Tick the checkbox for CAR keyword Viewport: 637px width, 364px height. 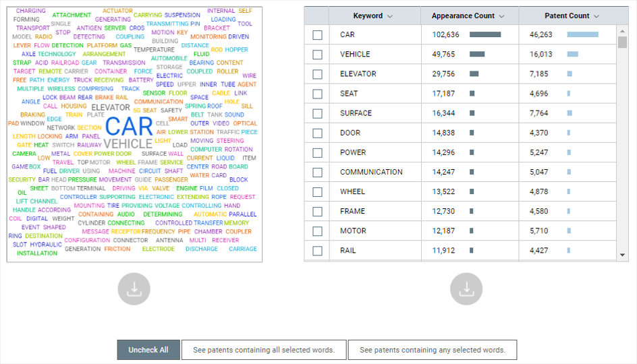click(317, 35)
